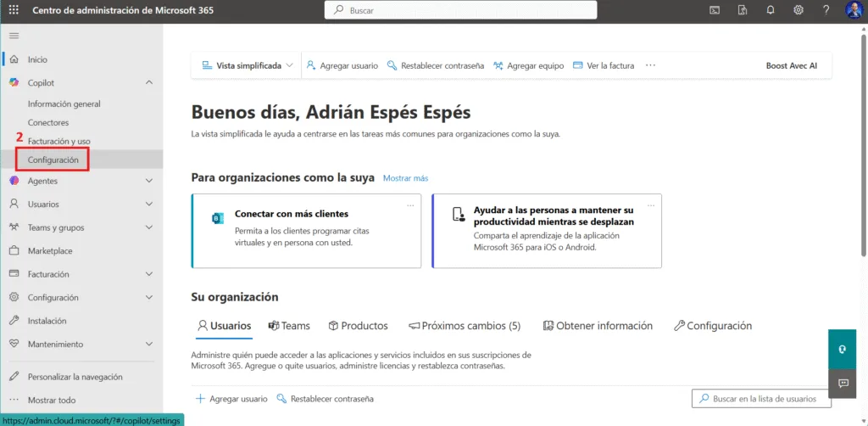The height and width of the screenshot is (426, 868).
Task: Click the Inicio home icon
Action: (x=15, y=59)
